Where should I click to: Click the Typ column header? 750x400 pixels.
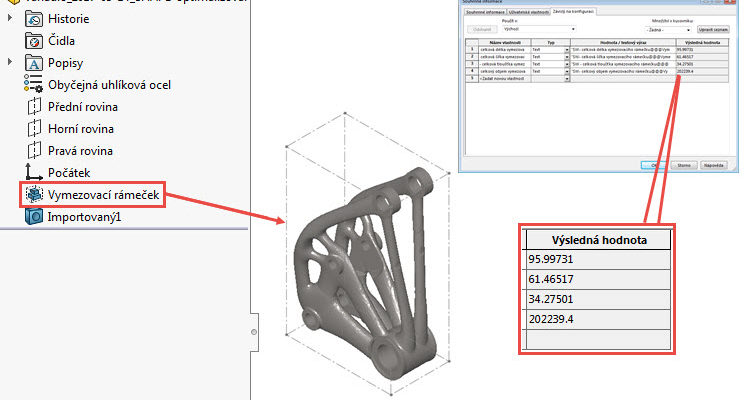tap(551, 43)
